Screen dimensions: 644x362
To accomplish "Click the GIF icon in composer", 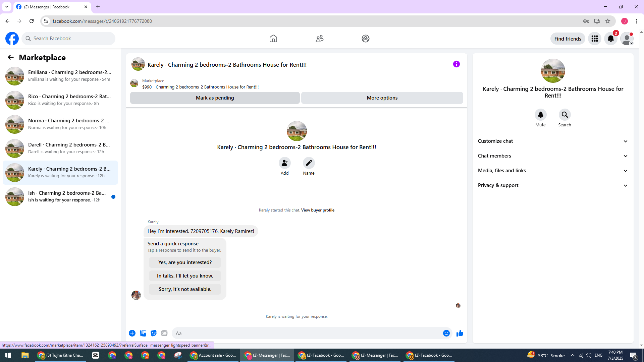I will point(164,333).
